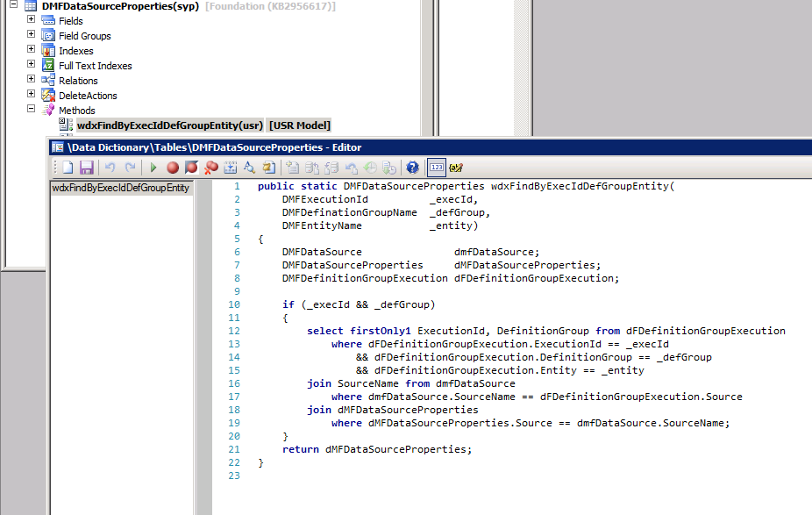Toggle the enable/disable breakpoint icon

pos(191,168)
